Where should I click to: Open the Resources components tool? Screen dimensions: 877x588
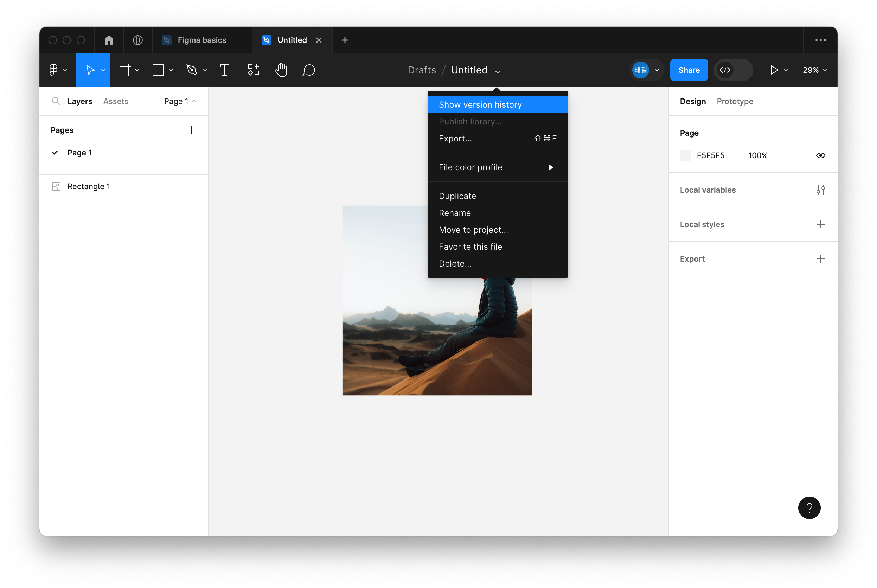253,70
